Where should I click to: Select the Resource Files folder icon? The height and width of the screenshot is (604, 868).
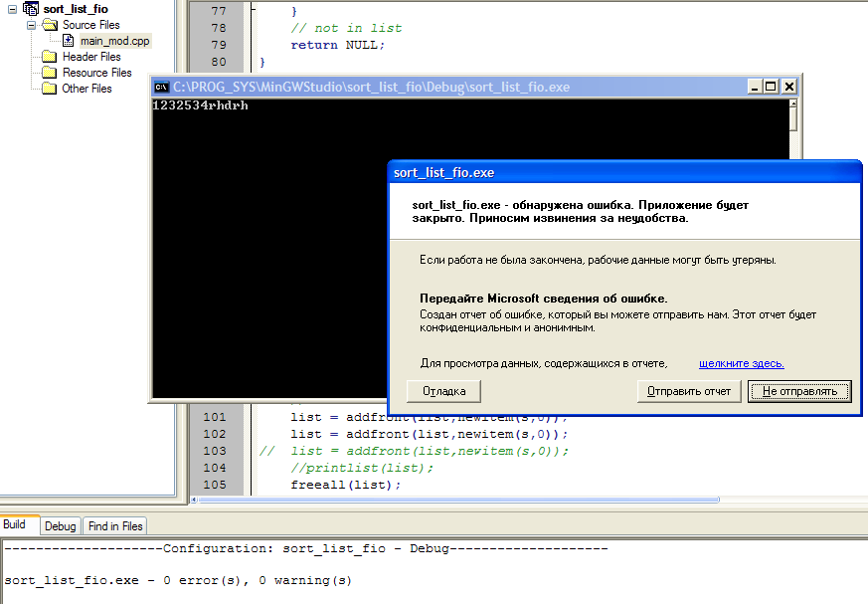pyautogui.click(x=50, y=73)
